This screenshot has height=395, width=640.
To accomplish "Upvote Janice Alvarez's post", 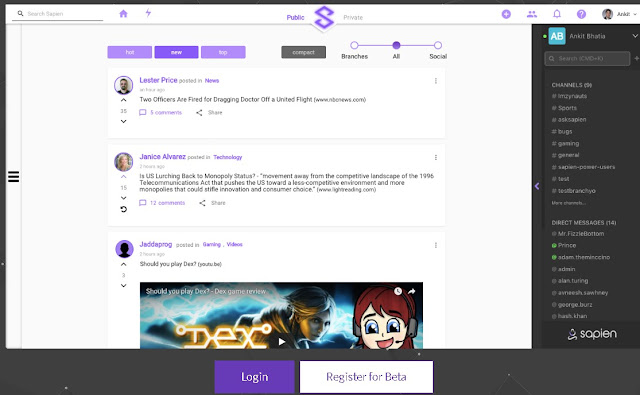I will (x=123, y=177).
